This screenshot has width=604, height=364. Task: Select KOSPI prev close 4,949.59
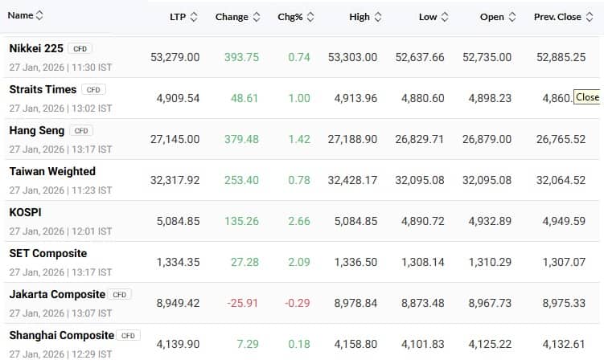[x=564, y=221]
